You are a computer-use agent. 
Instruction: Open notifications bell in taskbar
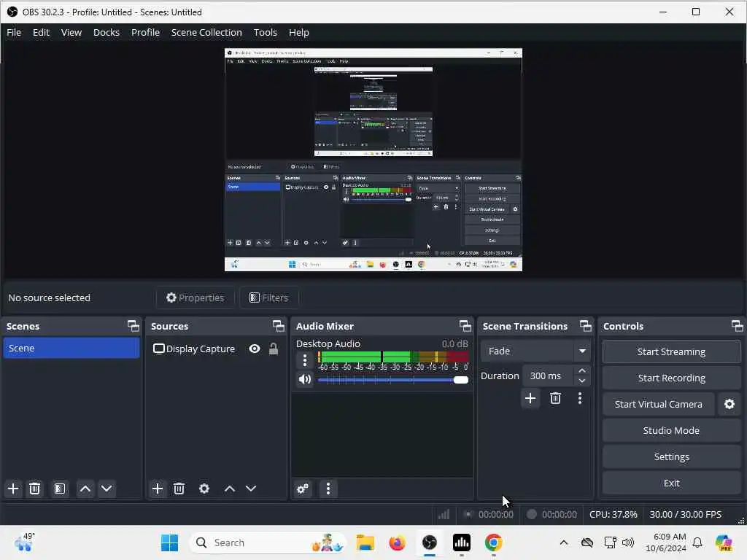point(697,542)
